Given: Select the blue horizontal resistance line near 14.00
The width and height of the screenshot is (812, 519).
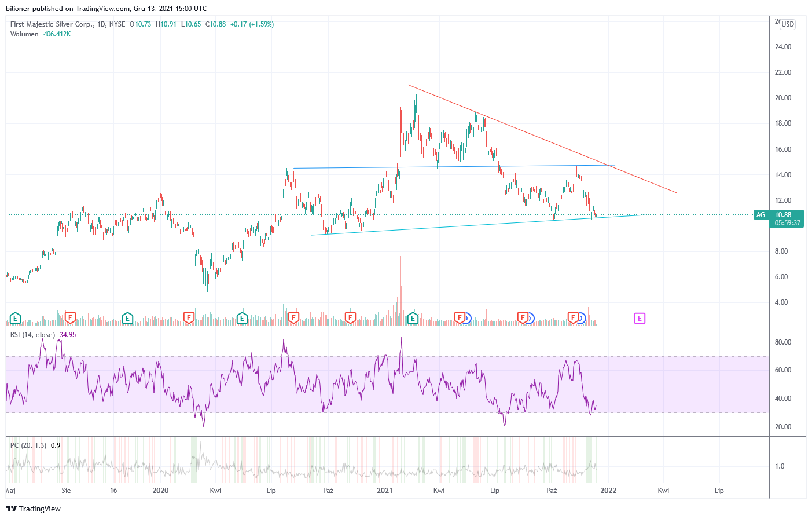Looking at the screenshot, I should click(x=454, y=166).
